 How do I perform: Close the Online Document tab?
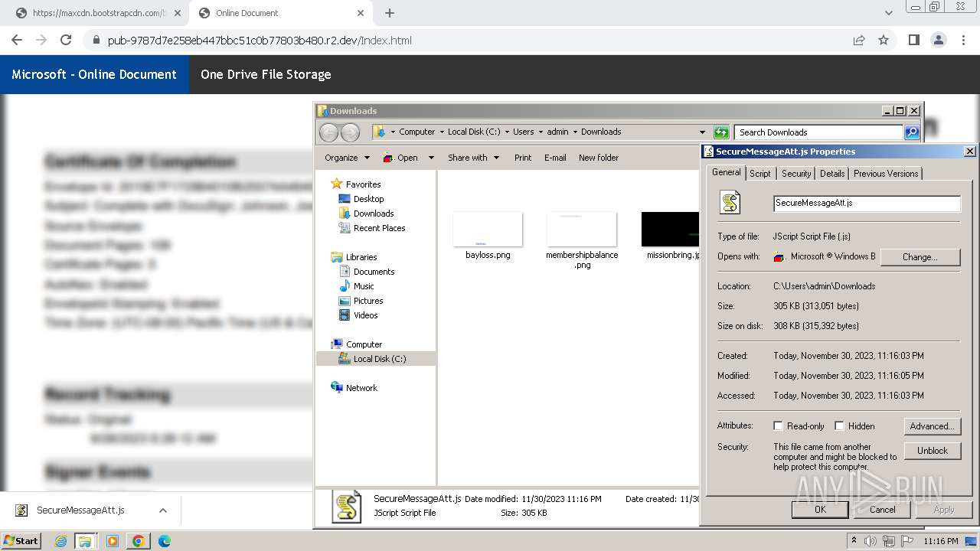click(x=361, y=13)
